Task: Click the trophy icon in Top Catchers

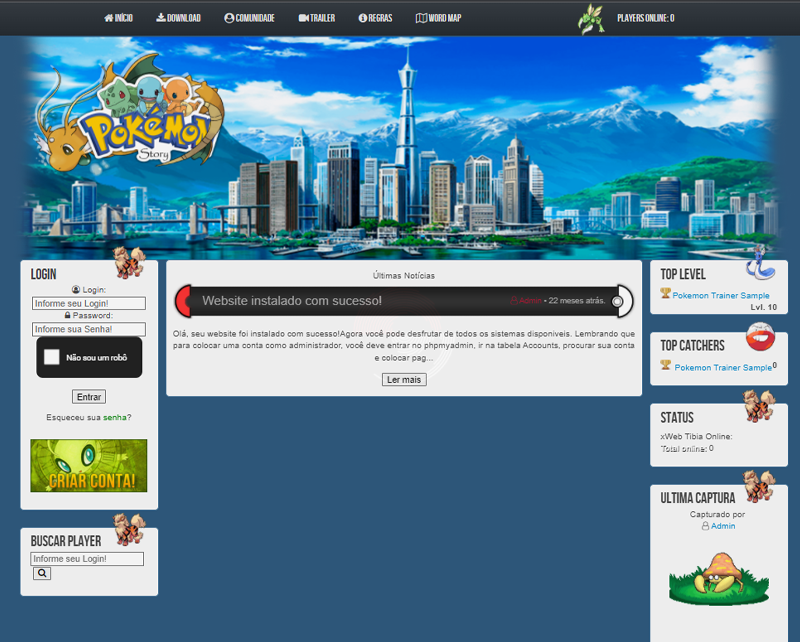Action: (665, 365)
